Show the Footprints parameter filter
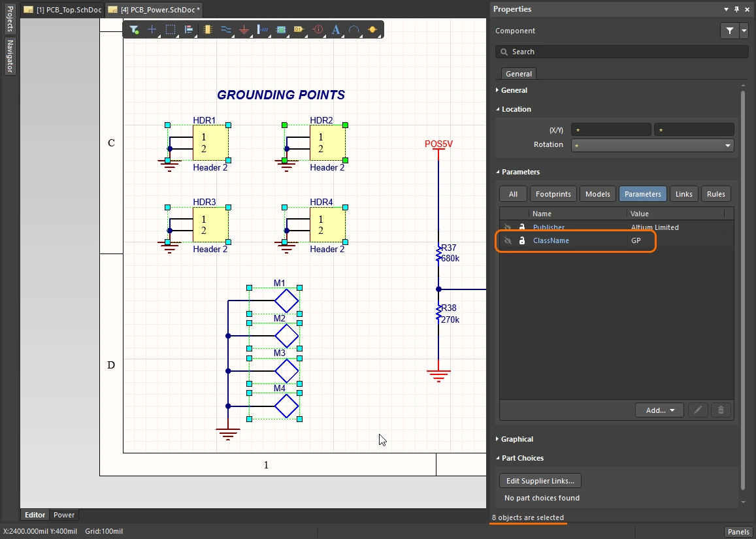Image resolution: width=756 pixels, height=539 pixels. [x=553, y=194]
